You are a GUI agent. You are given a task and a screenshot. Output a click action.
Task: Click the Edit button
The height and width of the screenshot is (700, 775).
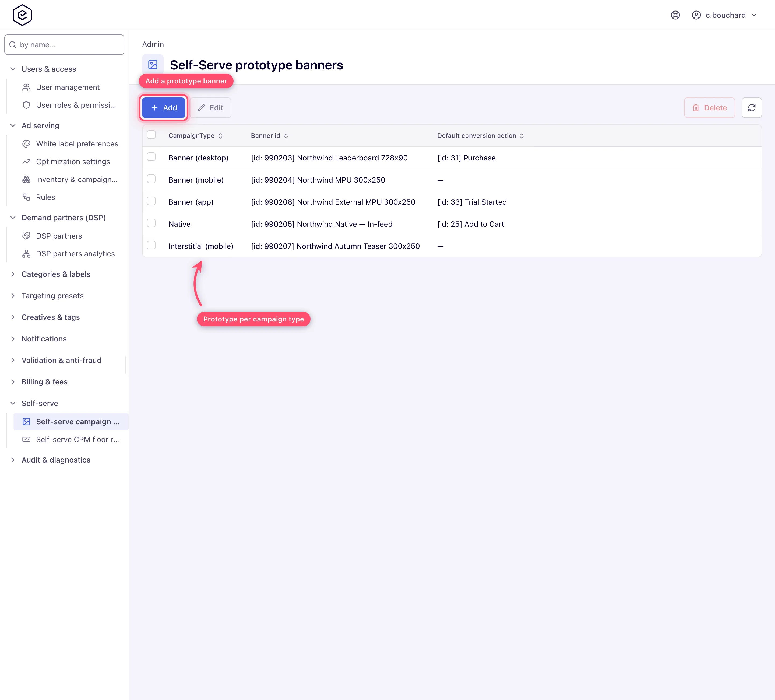point(210,108)
